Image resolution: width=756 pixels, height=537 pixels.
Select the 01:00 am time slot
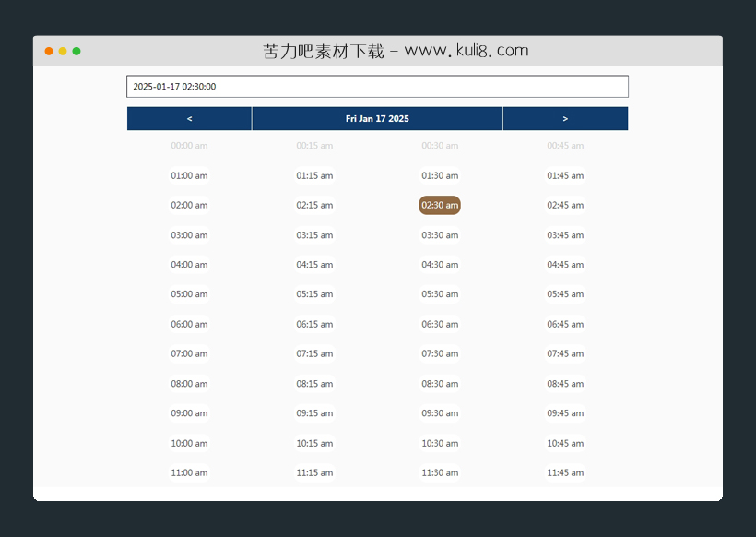(x=189, y=175)
